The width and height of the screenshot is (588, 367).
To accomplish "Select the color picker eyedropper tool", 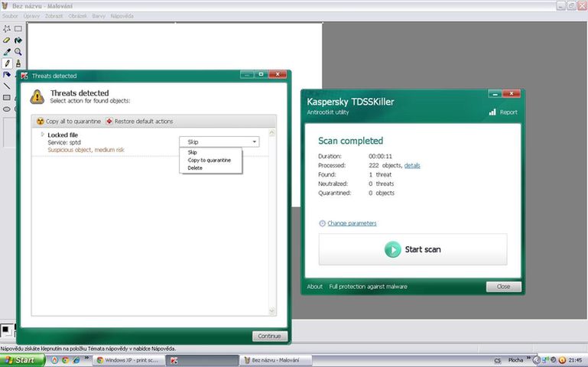I will coord(7,52).
